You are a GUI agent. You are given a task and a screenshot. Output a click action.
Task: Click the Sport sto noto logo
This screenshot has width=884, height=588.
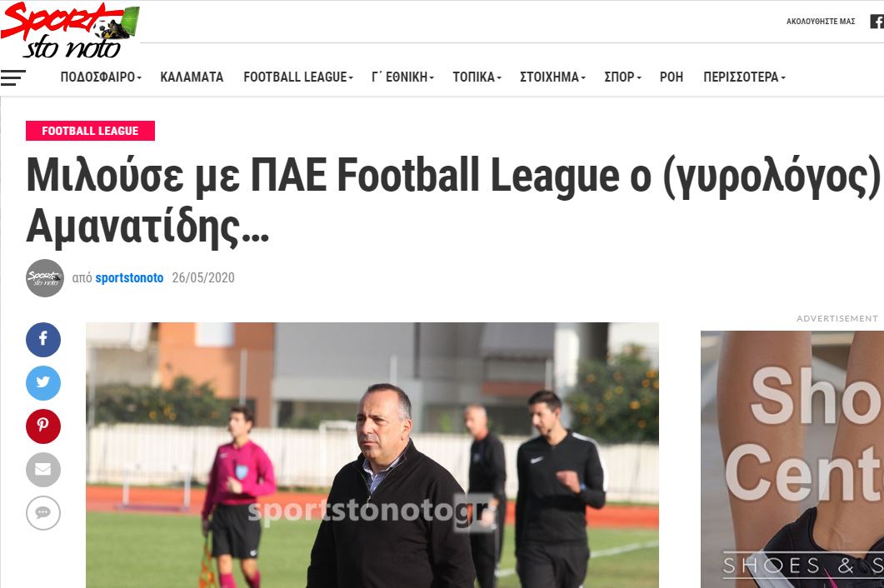coord(70,30)
